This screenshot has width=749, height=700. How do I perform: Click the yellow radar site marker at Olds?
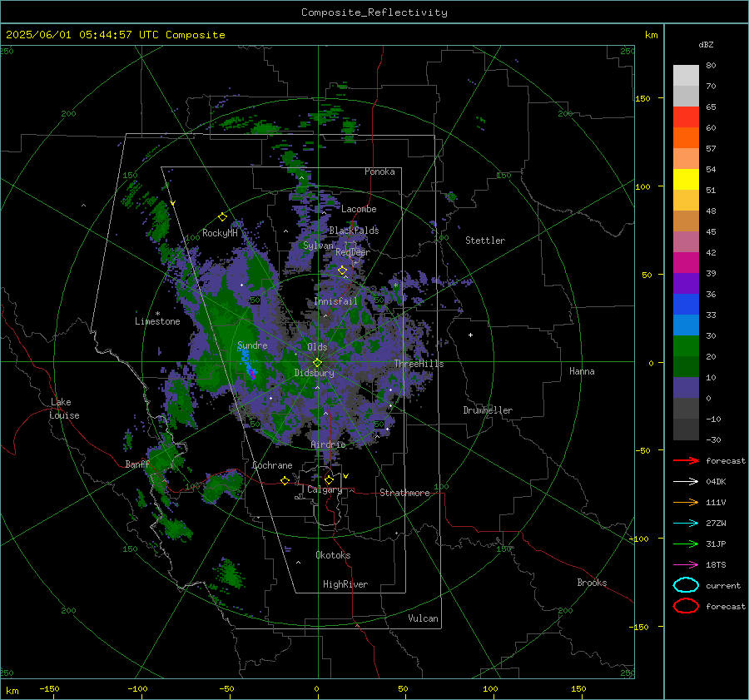click(318, 363)
